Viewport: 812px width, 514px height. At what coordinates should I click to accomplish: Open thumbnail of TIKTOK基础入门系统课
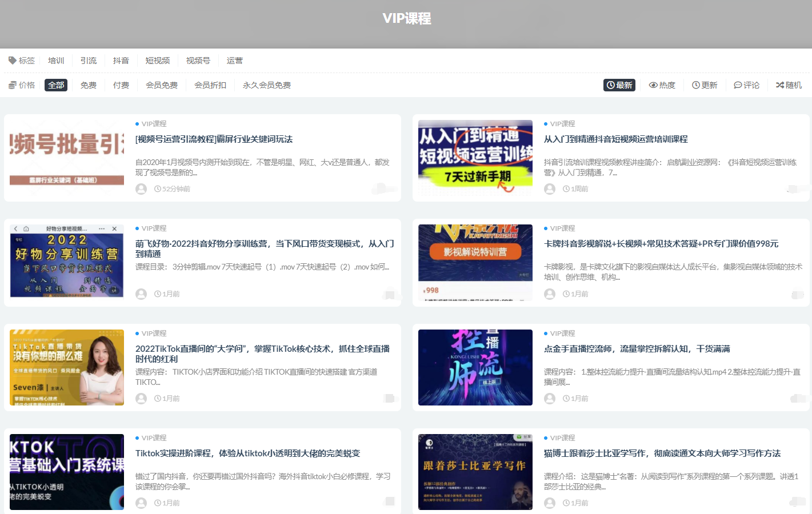[x=67, y=472]
